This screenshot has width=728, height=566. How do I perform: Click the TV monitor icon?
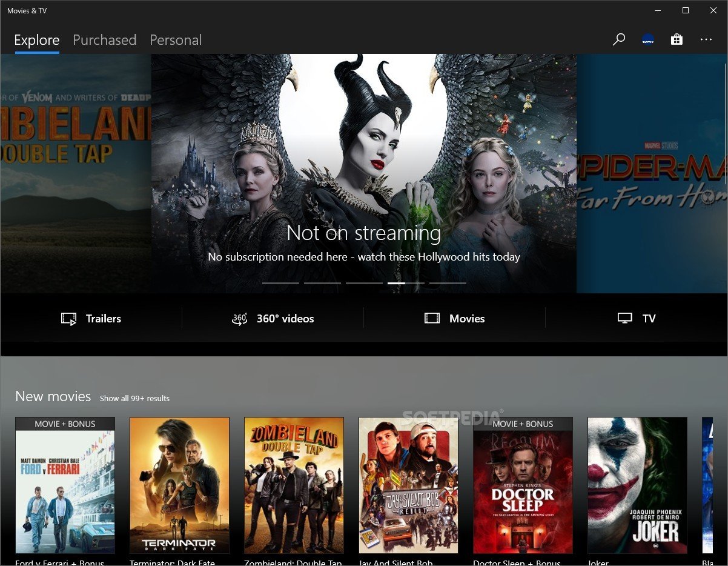click(x=624, y=319)
